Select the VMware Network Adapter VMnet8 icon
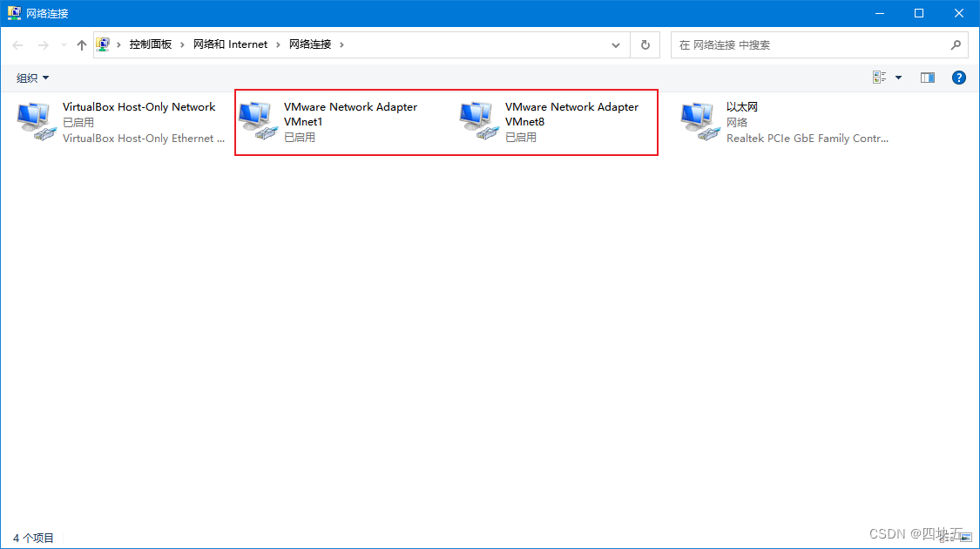This screenshot has width=980, height=549. [x=479, y=121]
